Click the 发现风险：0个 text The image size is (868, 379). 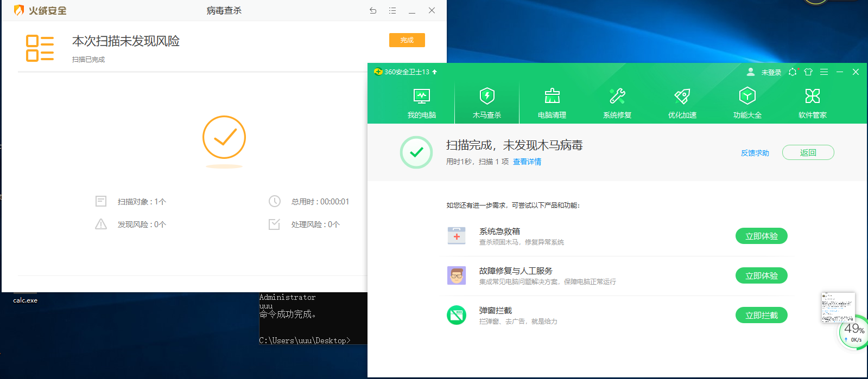[x=142, y=224]
